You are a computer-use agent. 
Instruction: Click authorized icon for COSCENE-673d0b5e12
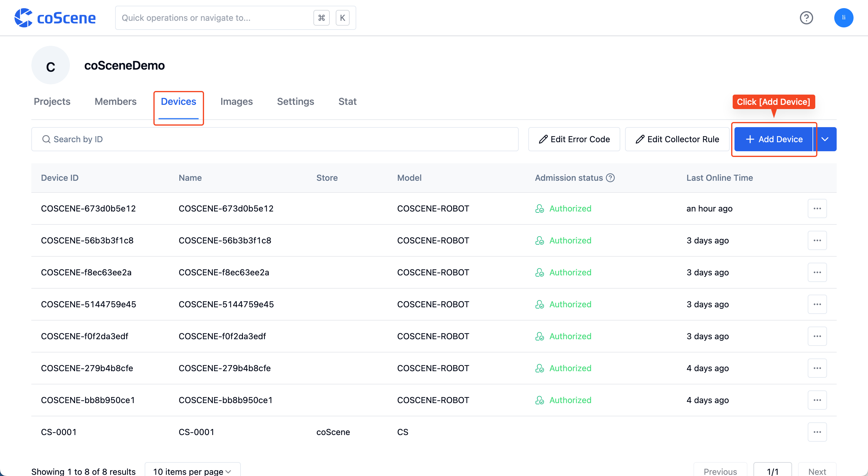click(x=539, y=208)
